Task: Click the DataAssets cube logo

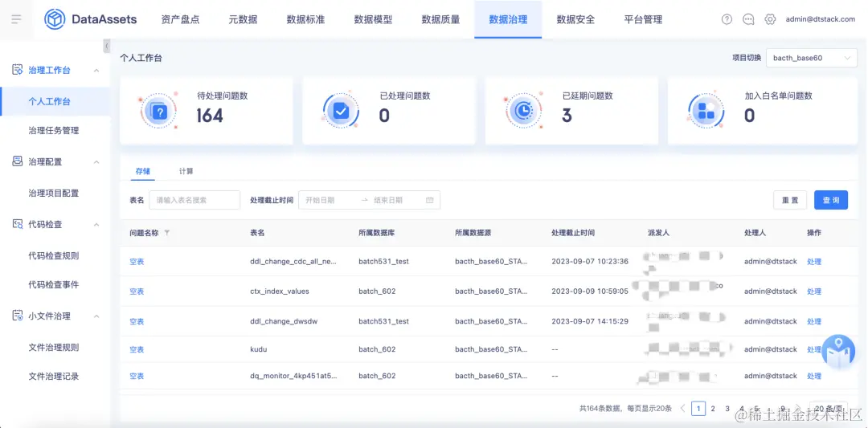Action: point(55,19)
